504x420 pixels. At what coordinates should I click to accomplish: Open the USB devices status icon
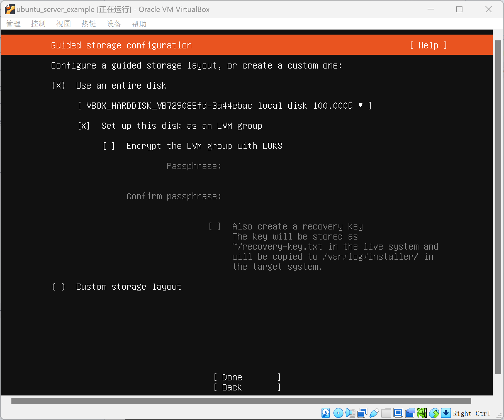coord(374,413)
